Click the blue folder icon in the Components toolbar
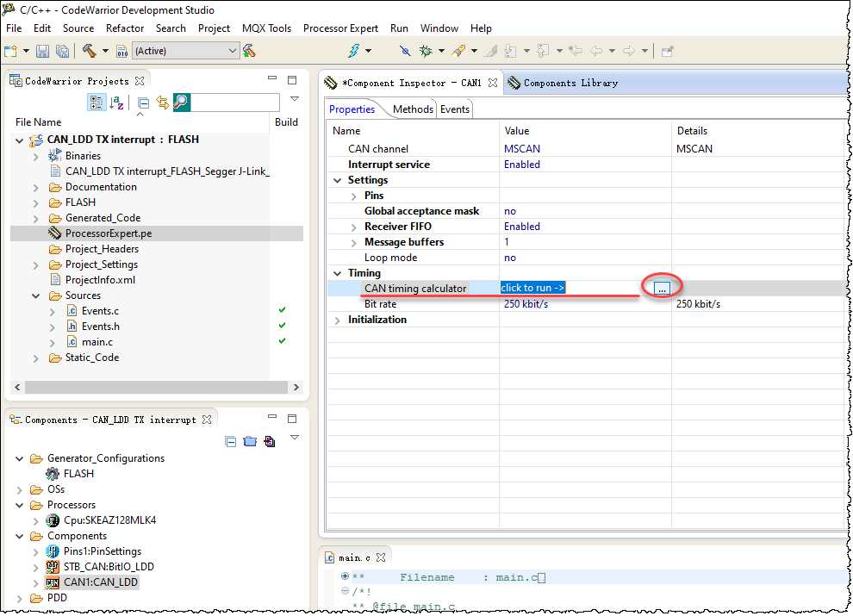 point(250,441)
